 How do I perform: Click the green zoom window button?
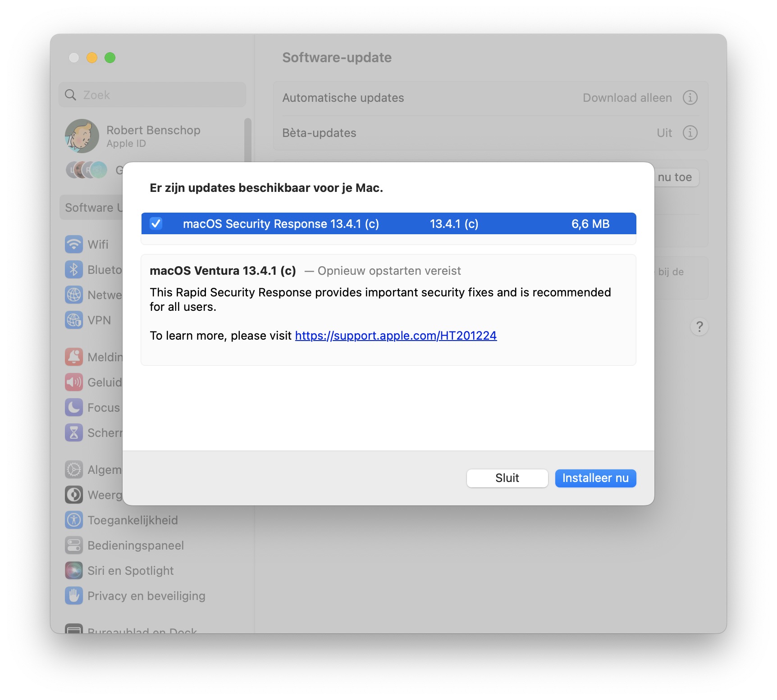[x=110, y=58]
